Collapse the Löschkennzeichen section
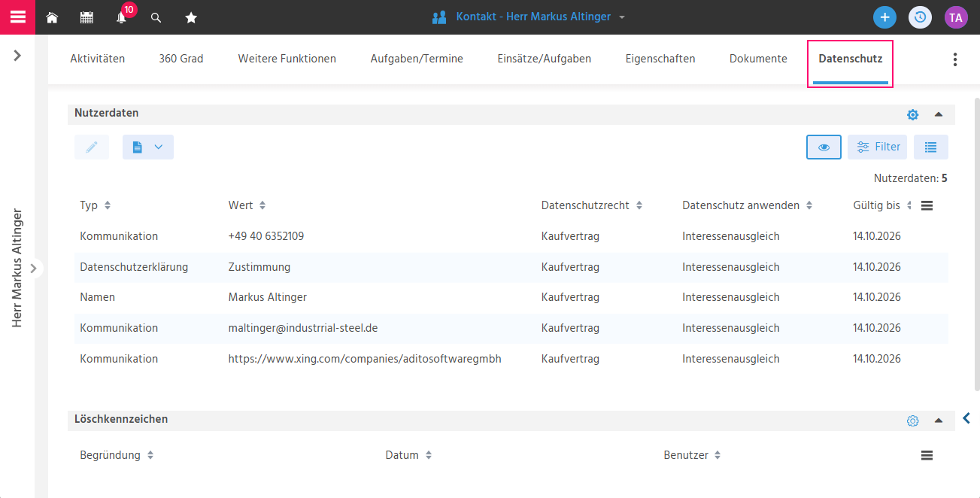This screenshot has width=980, height=498. point(938,421)
